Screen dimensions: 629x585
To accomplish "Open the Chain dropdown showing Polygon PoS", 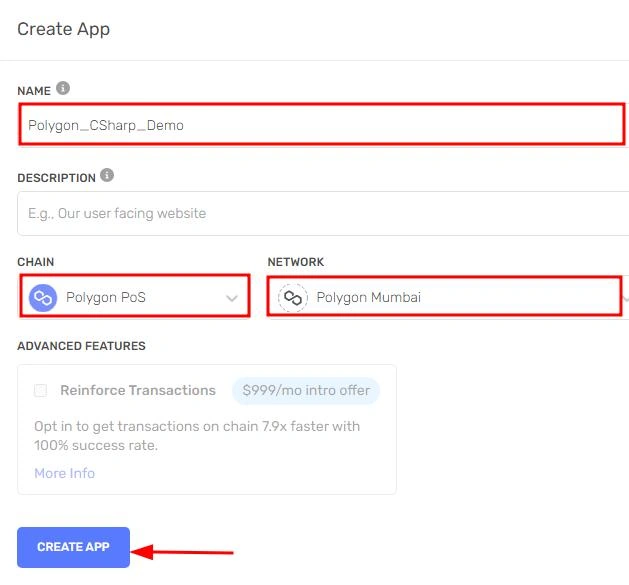I will click(135, 296).
